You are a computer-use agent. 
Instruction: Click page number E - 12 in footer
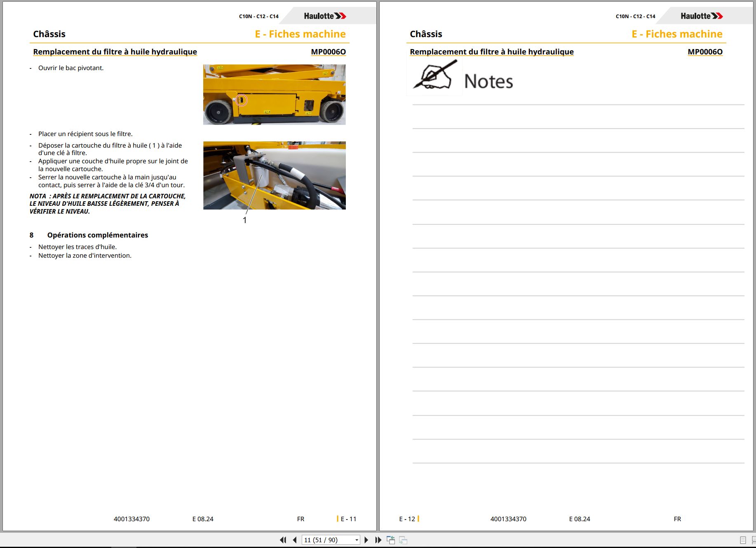point(407,519)
